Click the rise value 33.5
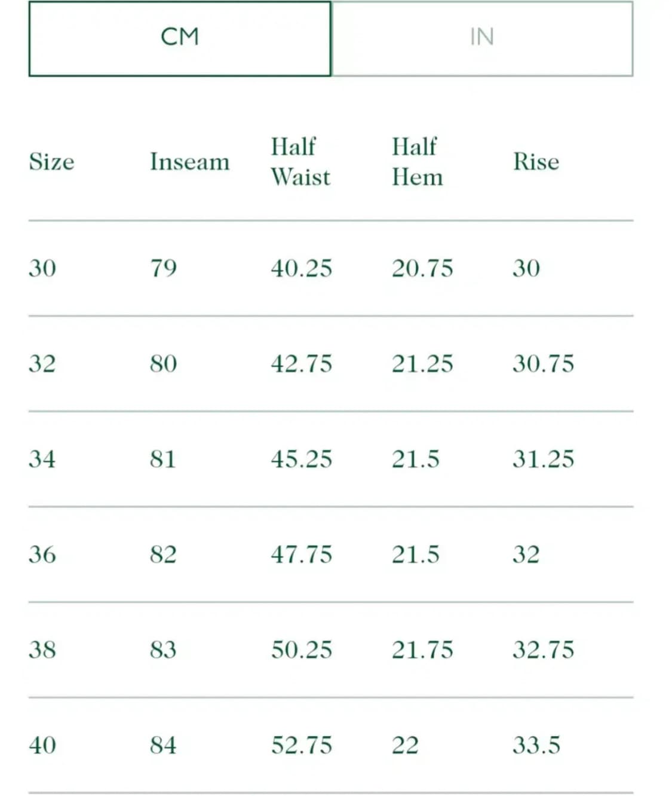This screenshot has width=672, height=796. [536, 745]
